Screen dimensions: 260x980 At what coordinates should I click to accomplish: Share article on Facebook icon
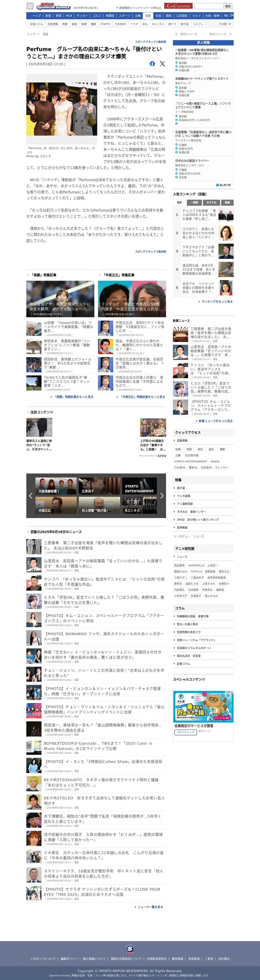point(152,64)
